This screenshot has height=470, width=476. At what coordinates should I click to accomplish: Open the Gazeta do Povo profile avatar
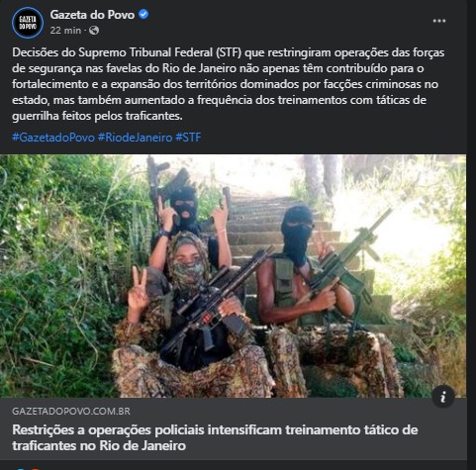pos(28,23)
